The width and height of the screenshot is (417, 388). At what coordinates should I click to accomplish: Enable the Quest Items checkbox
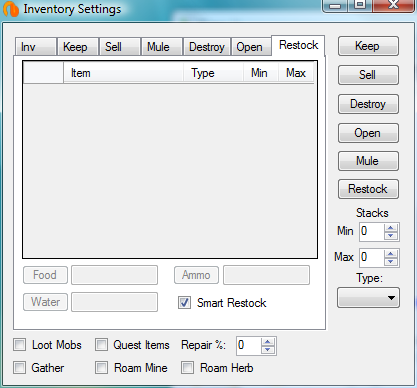coord(101,345)
